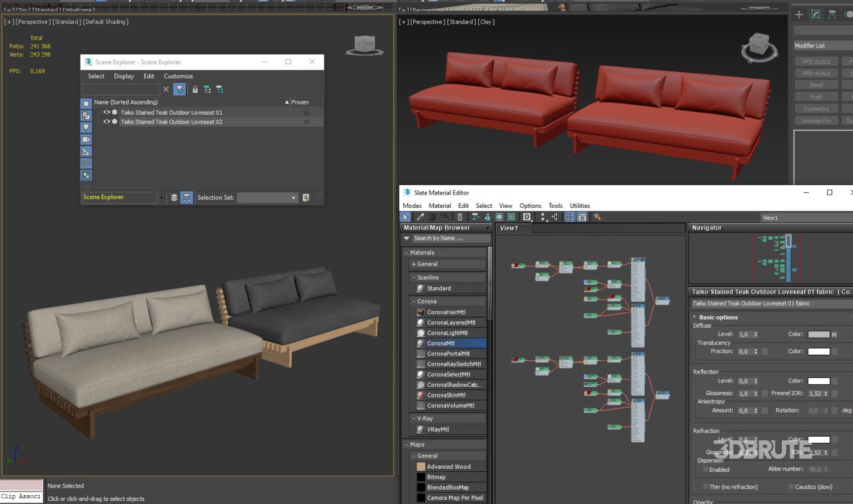Select the eyedropper Pick Material tool

(x=420, y=217)
